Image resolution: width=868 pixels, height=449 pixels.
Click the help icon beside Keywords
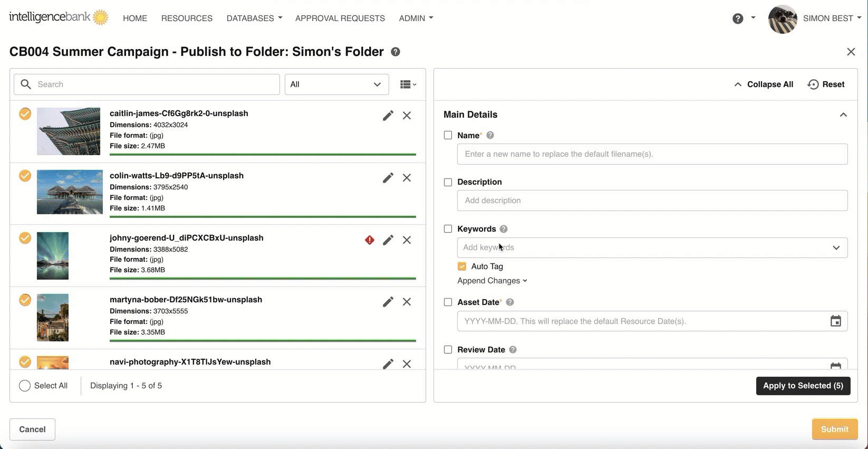(504, 229)
